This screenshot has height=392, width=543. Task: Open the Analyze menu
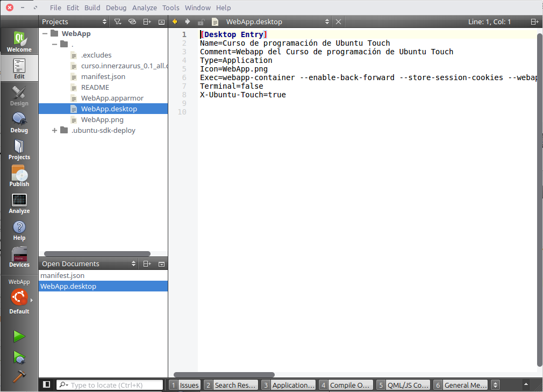point(145,8)
